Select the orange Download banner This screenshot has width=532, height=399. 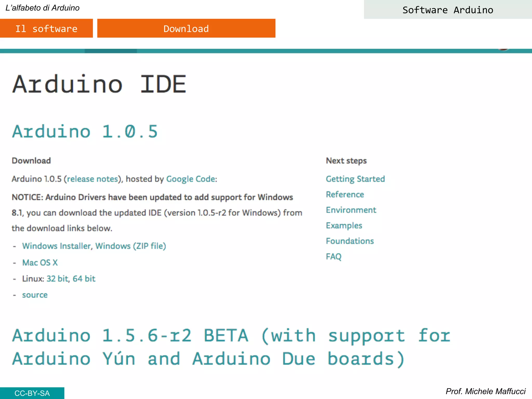186,28
